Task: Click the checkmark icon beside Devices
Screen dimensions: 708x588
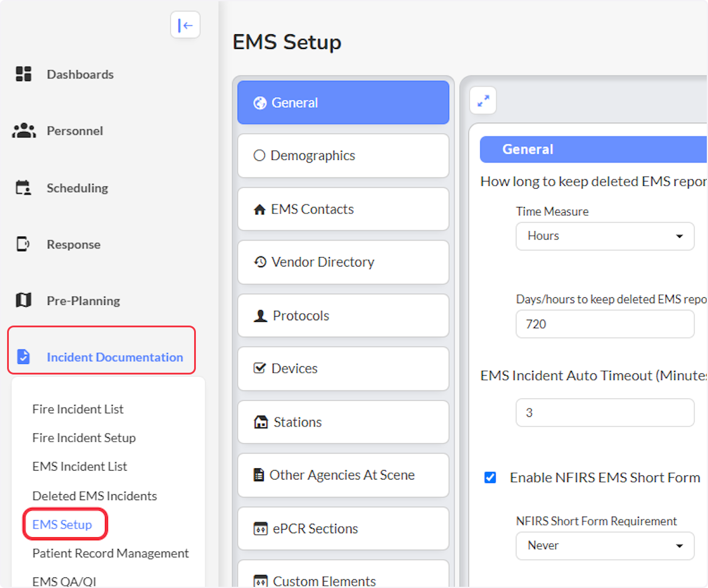Action: [x=260, y=368]
